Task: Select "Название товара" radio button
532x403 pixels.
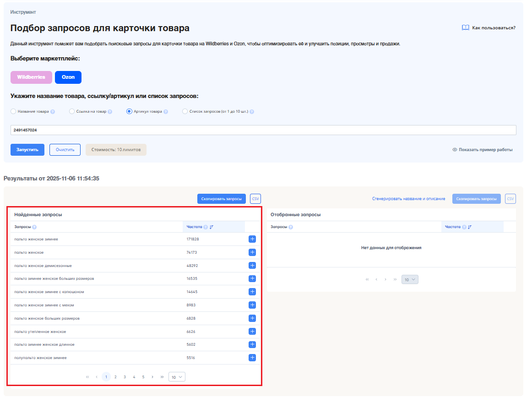Action: tap(13, 111)
